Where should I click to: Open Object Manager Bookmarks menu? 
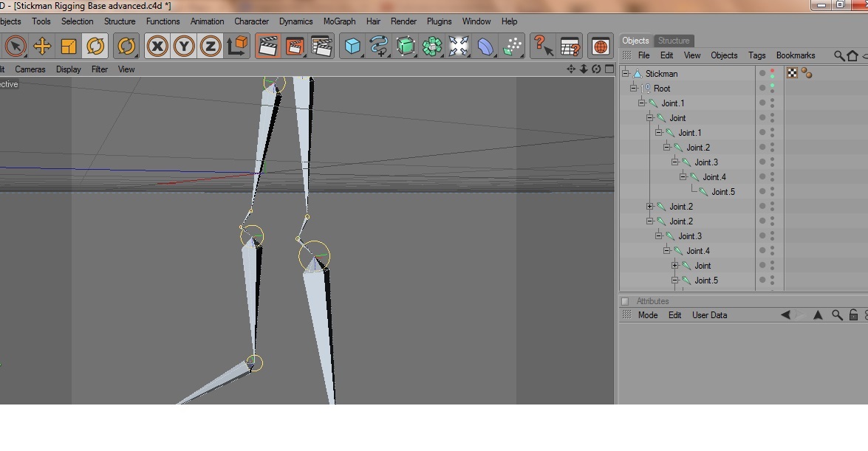point(796,55)
